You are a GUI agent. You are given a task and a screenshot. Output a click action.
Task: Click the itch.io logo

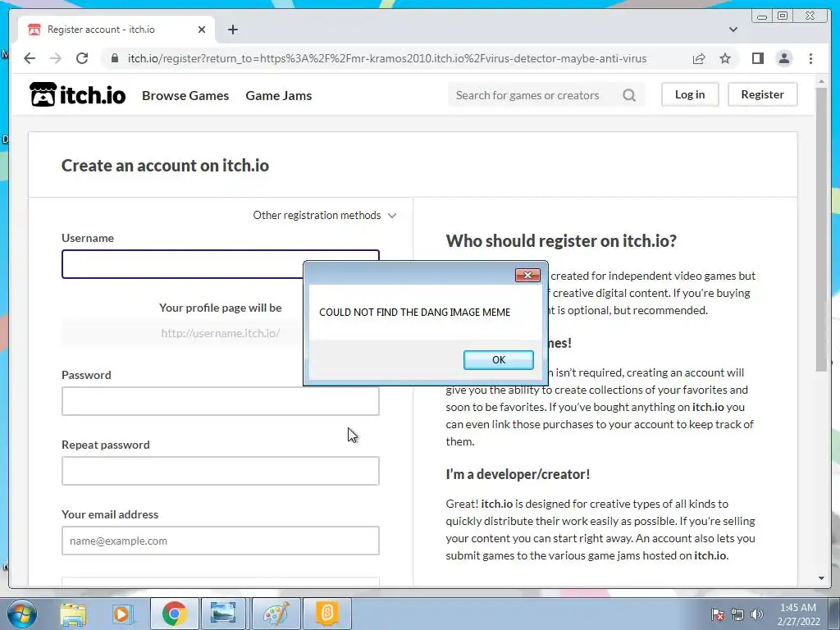pyautogui.click(x=78, y=95)
